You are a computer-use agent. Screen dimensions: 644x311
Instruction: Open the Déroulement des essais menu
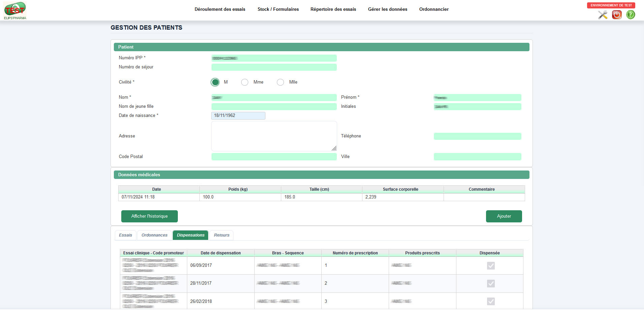(x=220, y=9)
